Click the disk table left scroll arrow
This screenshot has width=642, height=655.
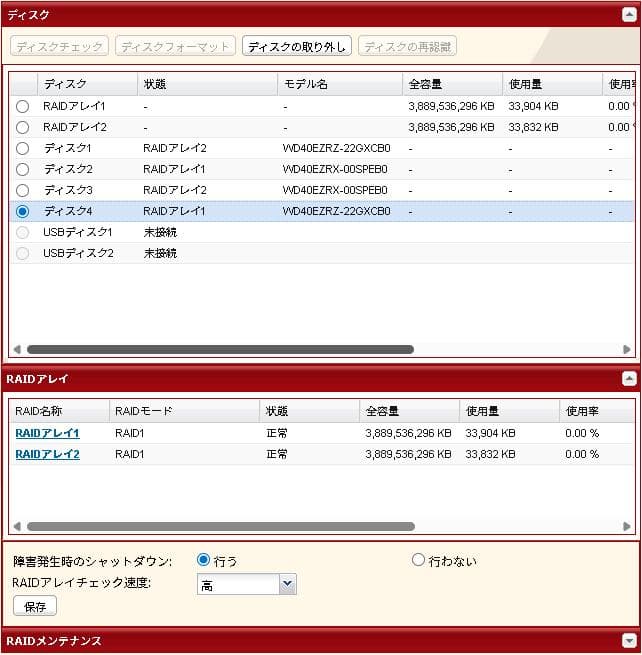(x=16, y=350)
